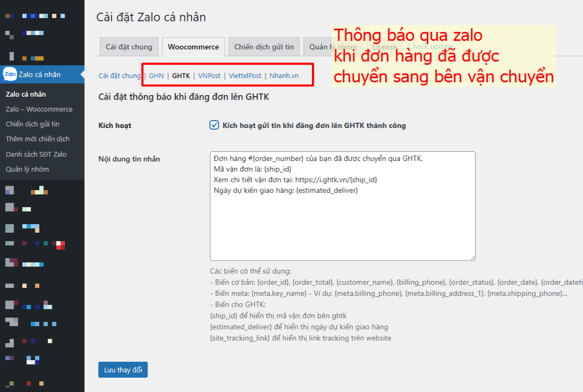Click the Cài đặt chung sub-navigation link
Viewport: 583px width, 392px height.
(x=120, y=76)
